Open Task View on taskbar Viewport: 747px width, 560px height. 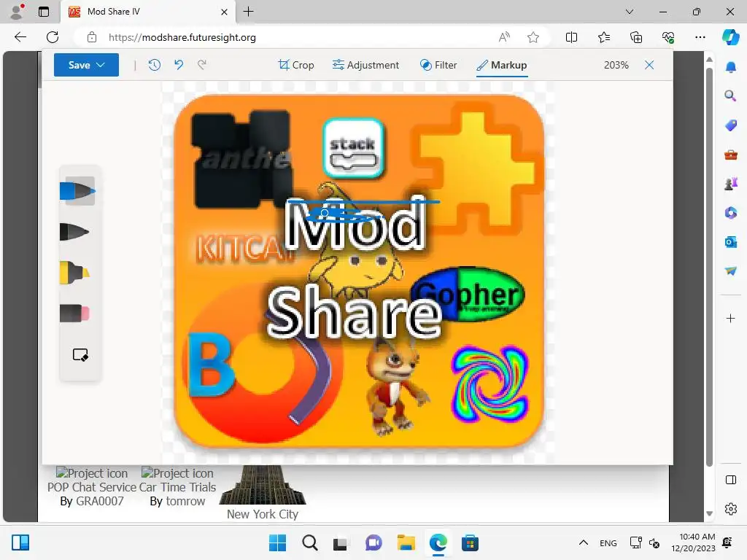340,542
